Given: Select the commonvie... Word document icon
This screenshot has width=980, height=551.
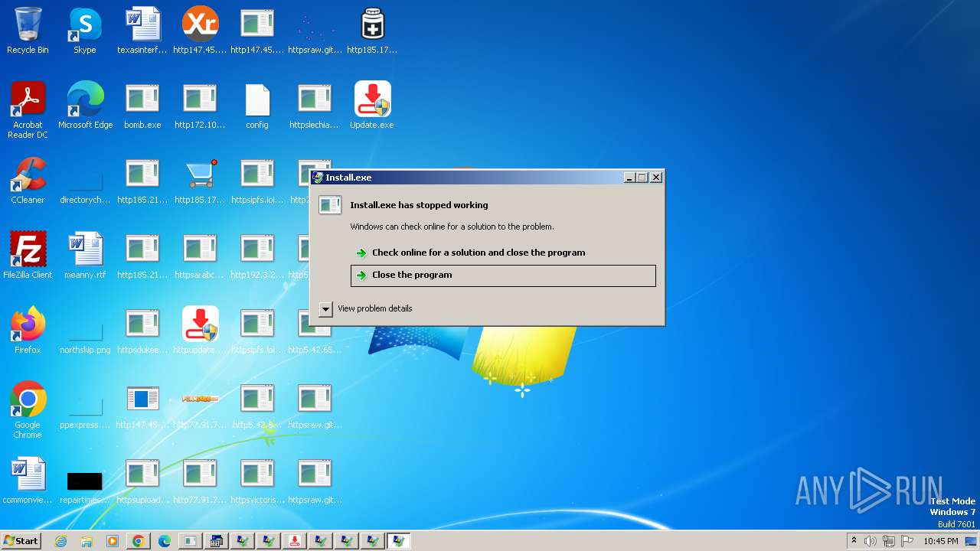Looking at the screenshot, I should point(28,481).
